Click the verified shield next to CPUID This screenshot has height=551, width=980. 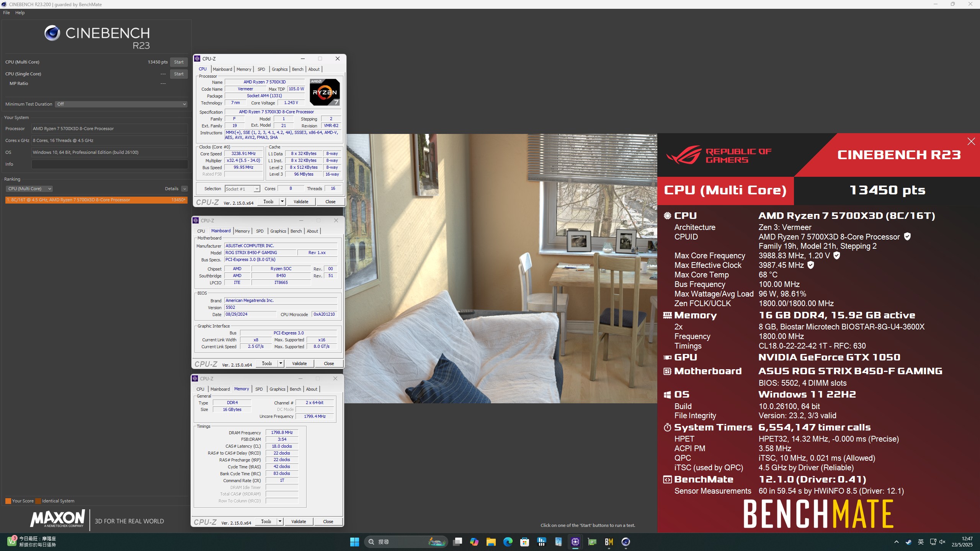907,236
